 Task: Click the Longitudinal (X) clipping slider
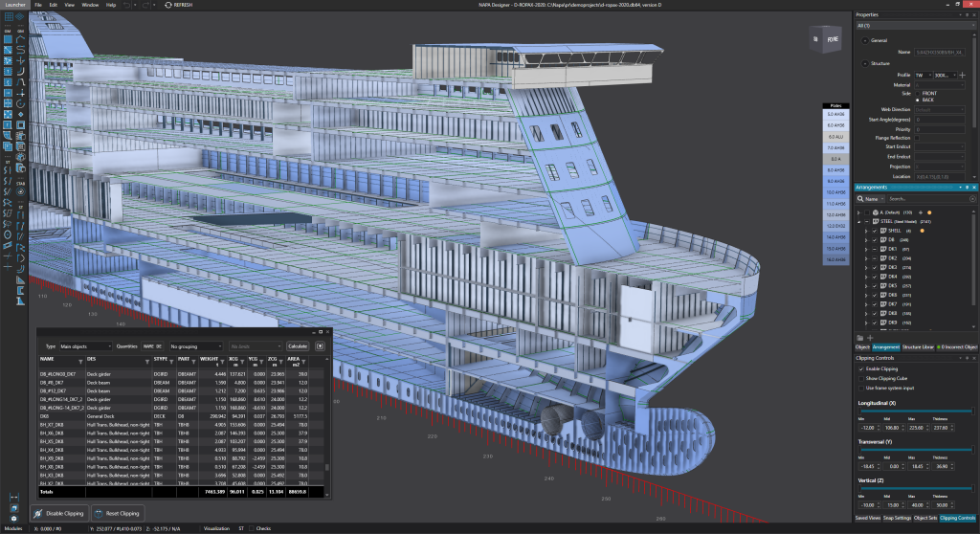914,412
